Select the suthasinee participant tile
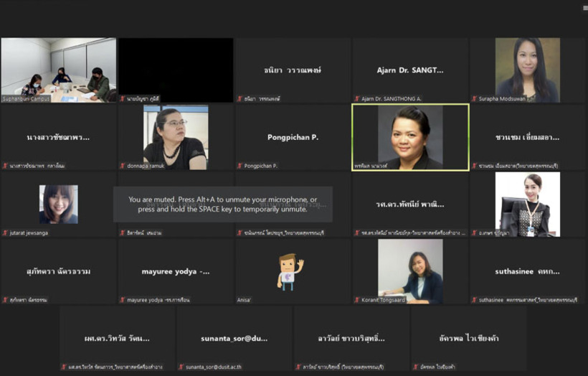This screenshot has width=588, height=376. click(x=527, y=271)
